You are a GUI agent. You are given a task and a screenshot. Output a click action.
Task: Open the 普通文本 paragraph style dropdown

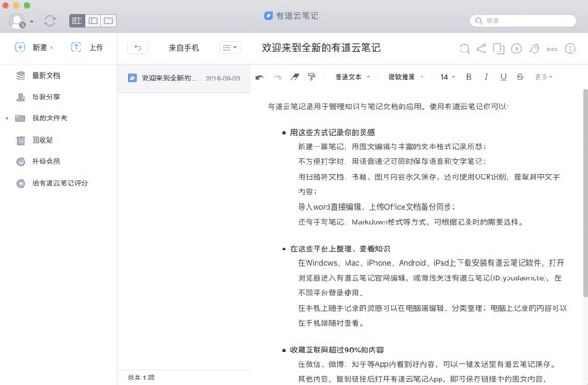352,77
